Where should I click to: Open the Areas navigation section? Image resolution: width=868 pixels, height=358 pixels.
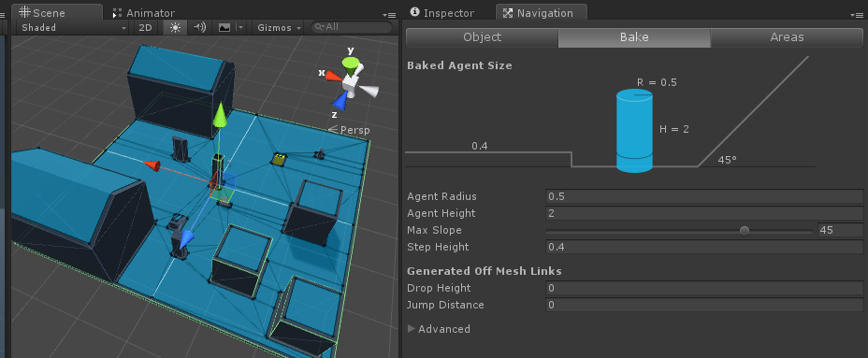click(x=787, y=37)
